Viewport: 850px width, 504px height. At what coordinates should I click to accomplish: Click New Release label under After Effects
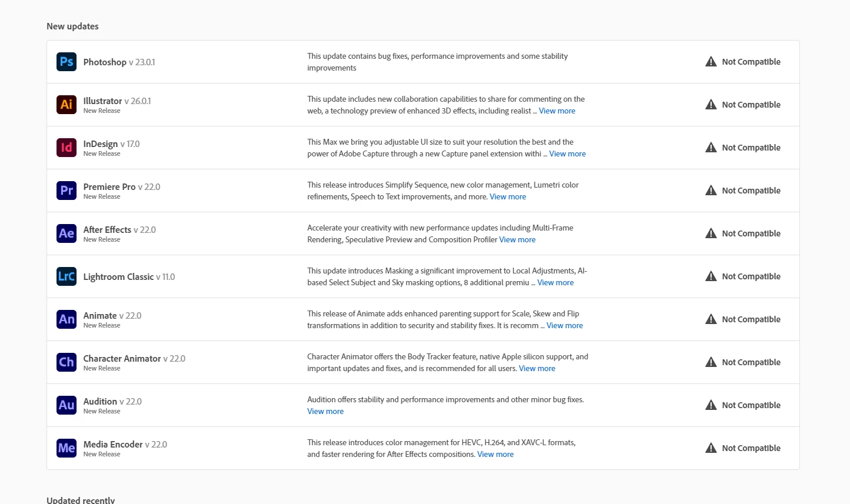102,239
